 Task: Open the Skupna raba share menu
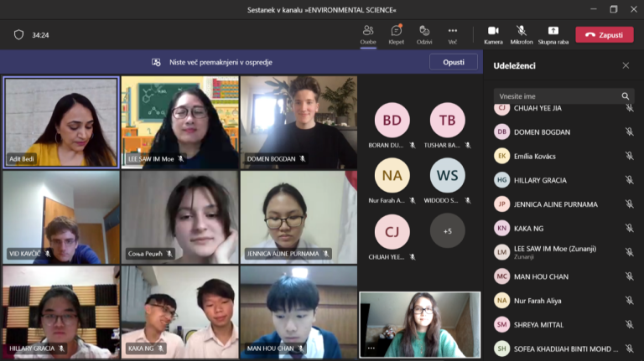(x=553, y=34)
